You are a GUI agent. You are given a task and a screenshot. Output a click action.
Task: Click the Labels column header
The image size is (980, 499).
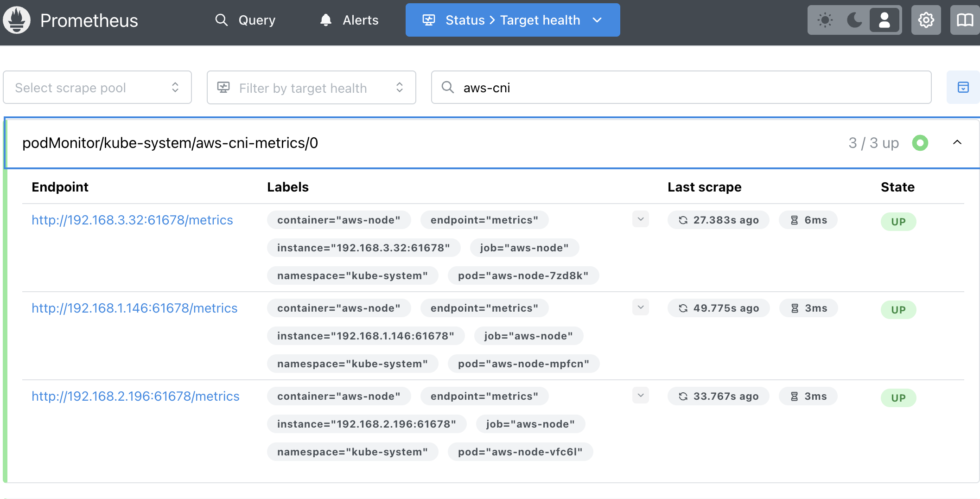point(288,187)
